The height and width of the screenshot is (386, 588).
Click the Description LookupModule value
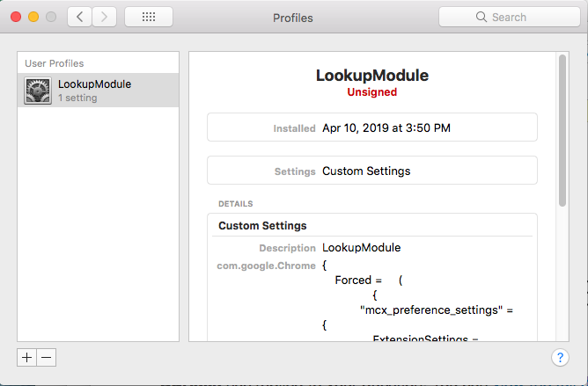(361, 248)
